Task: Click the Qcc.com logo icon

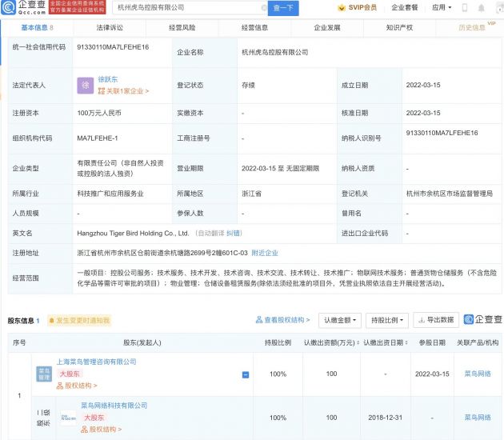Action: (8, 8)
